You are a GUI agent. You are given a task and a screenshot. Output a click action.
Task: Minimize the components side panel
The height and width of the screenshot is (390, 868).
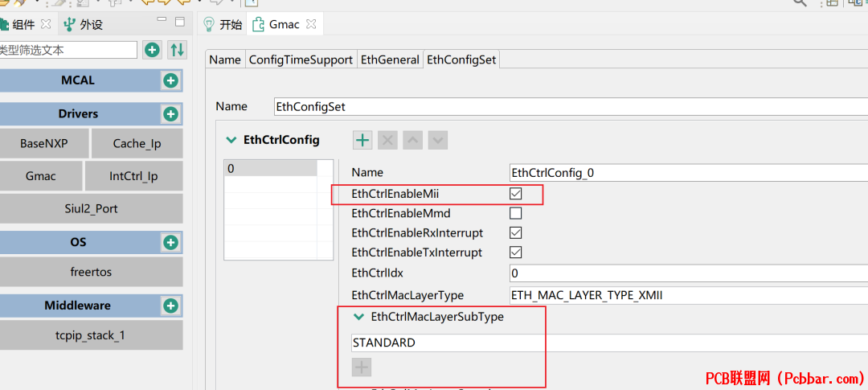(162, 20)
